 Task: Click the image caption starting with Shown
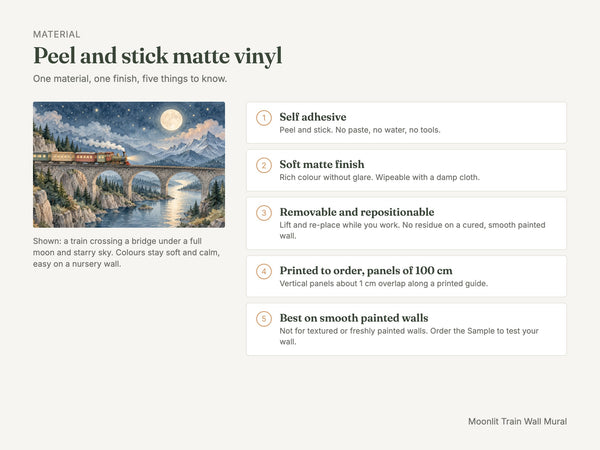point(126,253)
